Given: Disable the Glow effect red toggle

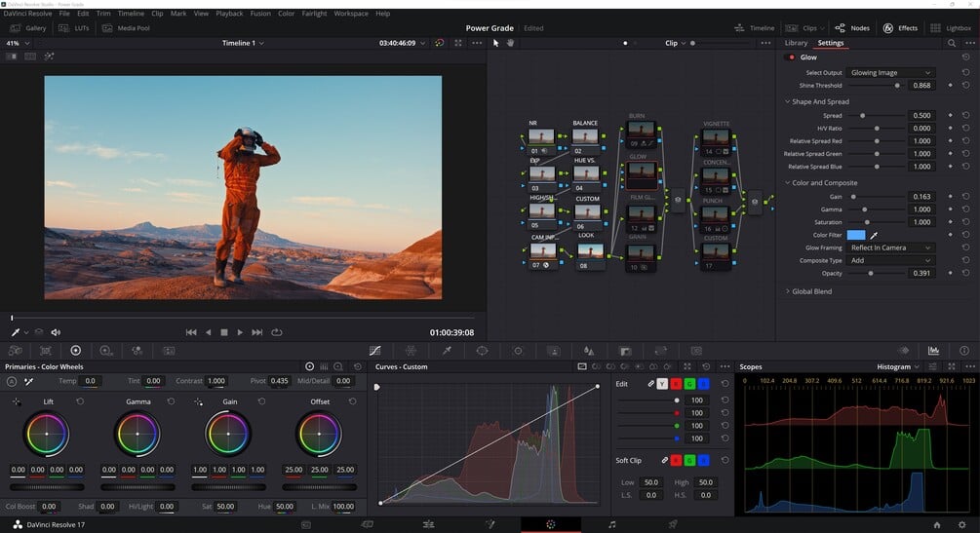Looking at the screenshot, I should (x=791, y=57).
